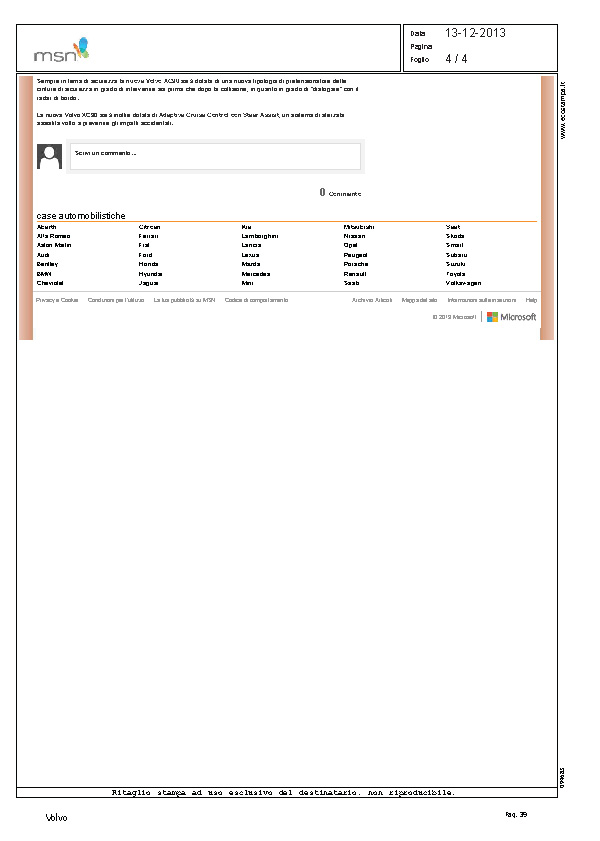The height and width of the screenshot is (841, 600).
Task: Click the Microsoft logo in footer
Action: (x=511, y=317)
